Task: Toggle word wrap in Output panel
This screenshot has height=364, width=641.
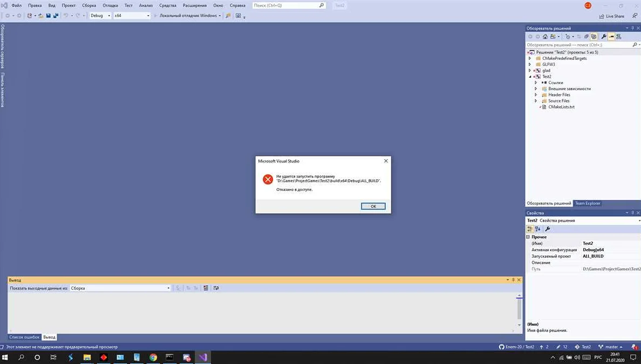Action: (x=216, y=288)
